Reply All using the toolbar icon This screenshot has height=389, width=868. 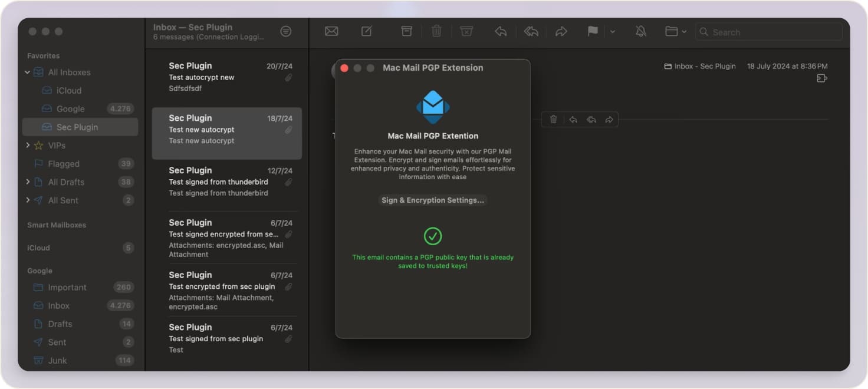pyautogui.click(x=530, y=31)
